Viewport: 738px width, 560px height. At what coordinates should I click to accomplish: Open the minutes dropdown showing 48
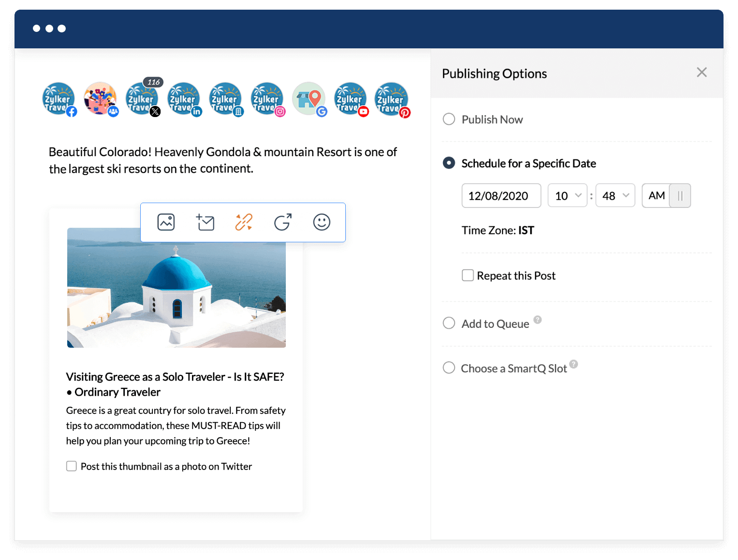click(x=615, y=195)
